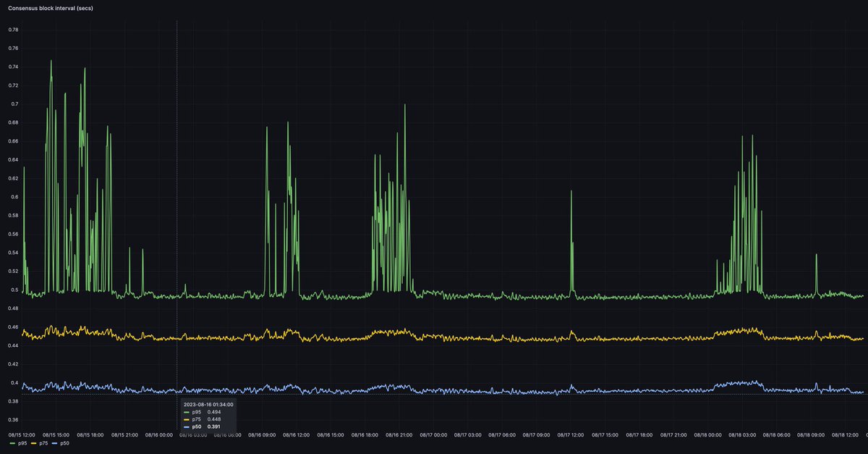Viewport: 868px width, 454px height.
Task: Click the 08/17 00:00 time axis label
Action: click(433, 434)
